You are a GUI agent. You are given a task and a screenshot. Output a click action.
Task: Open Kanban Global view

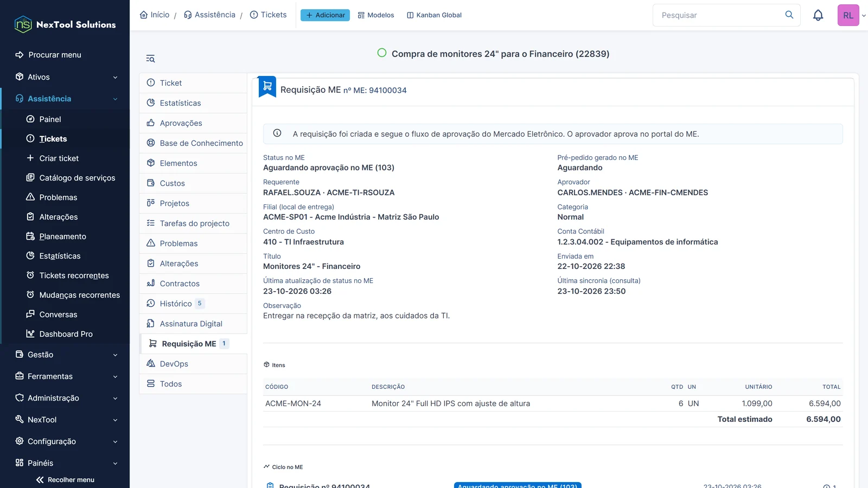(x=434, y=15)
